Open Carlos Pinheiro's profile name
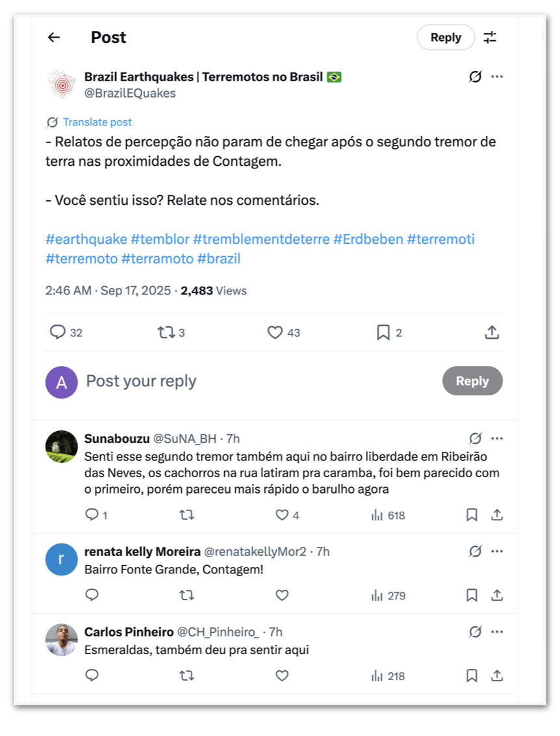Screen dimensions: 560x736 tap(129, 632)
